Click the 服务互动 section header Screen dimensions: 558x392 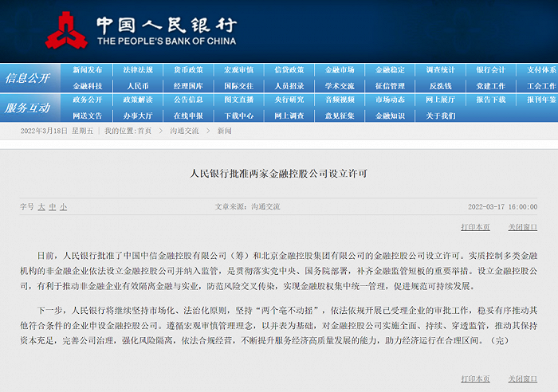coord(27,108)
